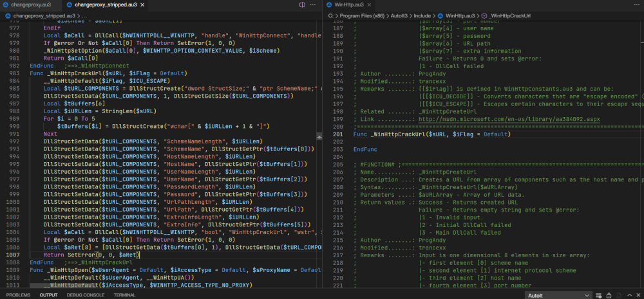The width and height of the screenshot is (644, 299).
Task: Clear the output panel
Action: [x=599, y=295]
